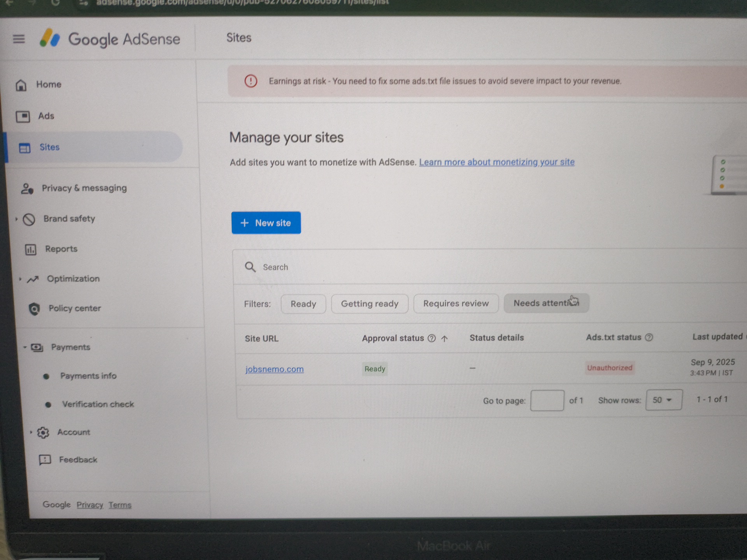Screen dimensions: 747x560
Task: Click the Approval status sort arrow
Action: click(x=445, y=338)
